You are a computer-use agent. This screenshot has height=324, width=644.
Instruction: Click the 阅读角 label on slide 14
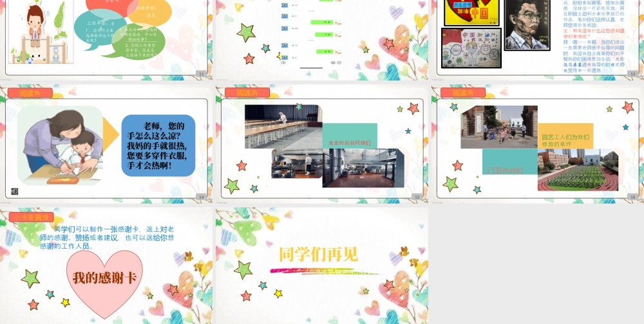(30, 93)
